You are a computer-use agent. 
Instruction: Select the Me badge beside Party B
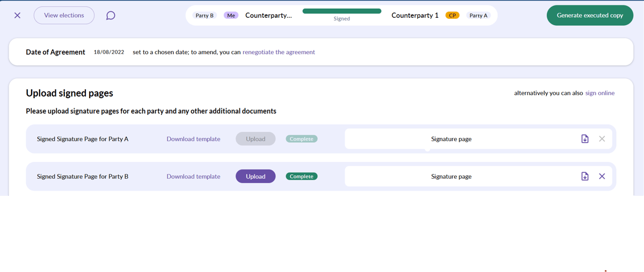231,16
